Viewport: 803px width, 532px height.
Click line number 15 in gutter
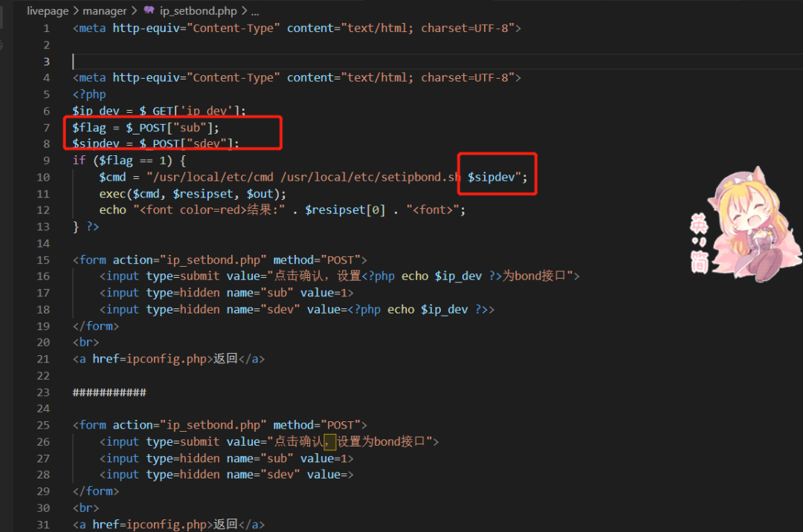pyautogui.click(x=44, y=260)
